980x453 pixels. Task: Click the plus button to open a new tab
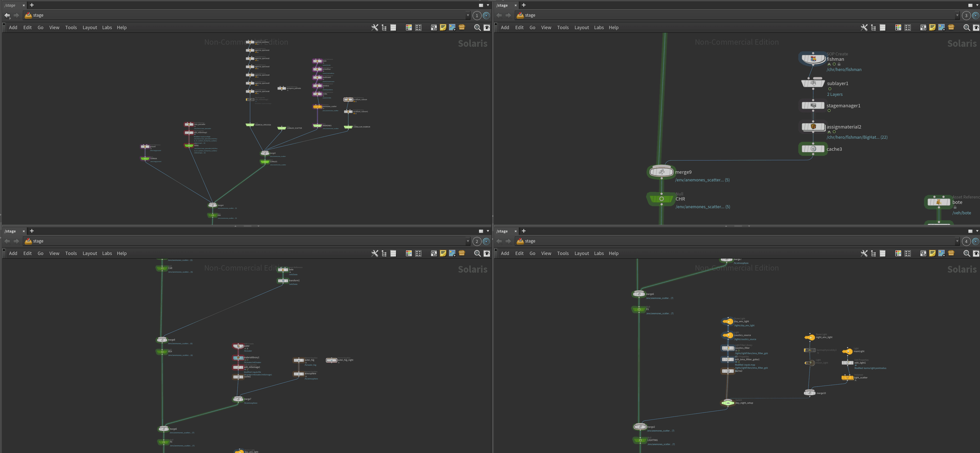pyautogui.click(x=32, y=5)
